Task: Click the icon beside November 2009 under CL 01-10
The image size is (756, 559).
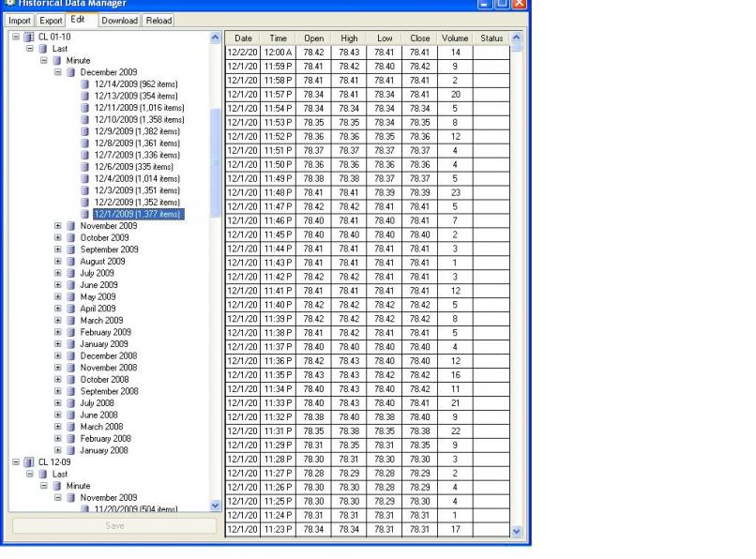Action: click(71, 226)
